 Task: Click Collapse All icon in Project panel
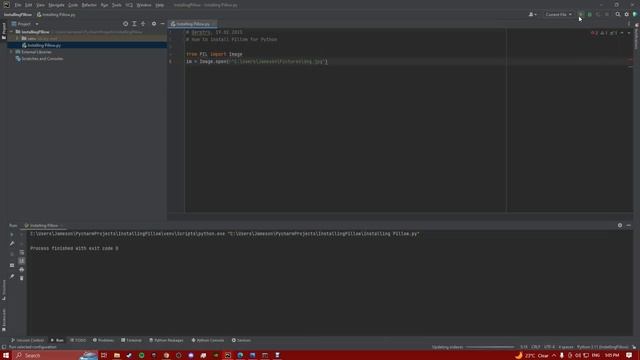pyautogui.click(x=143, y=24)
